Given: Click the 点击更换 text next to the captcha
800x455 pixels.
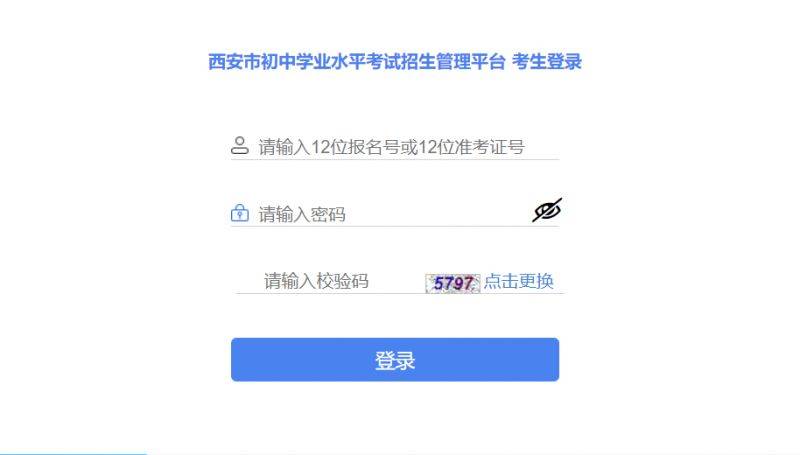Looking at the screenshot, I should [x=518, y=281].
